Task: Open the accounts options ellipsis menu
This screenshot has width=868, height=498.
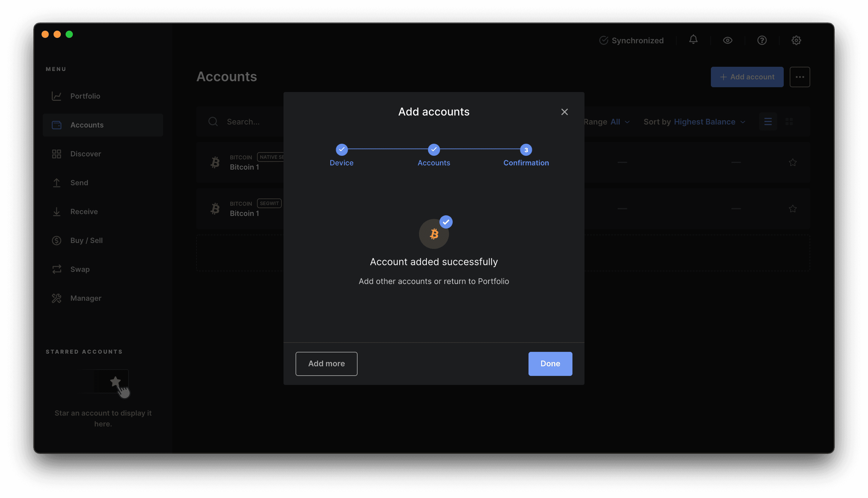Action: click(x=800, y=77)
